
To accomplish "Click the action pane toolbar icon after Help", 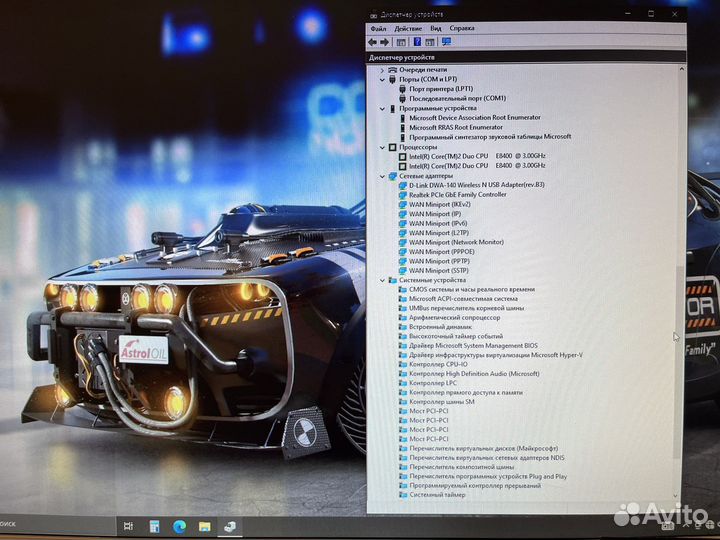I will coord(430,42).
